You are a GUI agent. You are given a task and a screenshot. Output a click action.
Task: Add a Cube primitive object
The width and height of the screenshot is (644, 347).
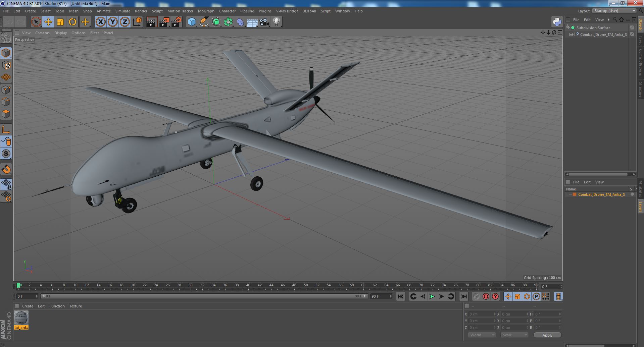[192, 22]
